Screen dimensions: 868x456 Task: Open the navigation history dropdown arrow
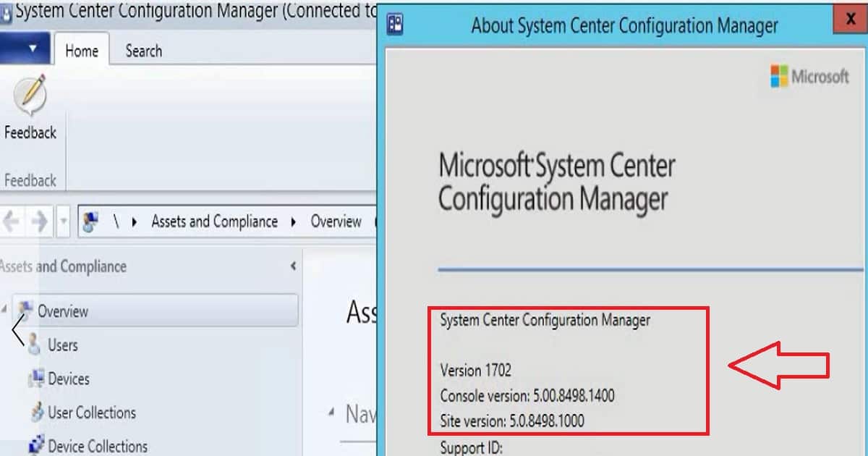[x=63, y=222]
